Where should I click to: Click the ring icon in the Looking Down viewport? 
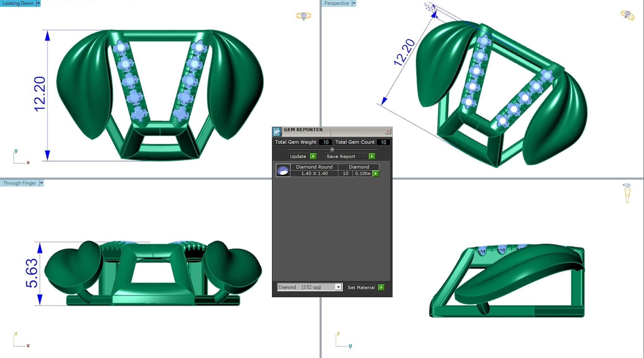304,16
